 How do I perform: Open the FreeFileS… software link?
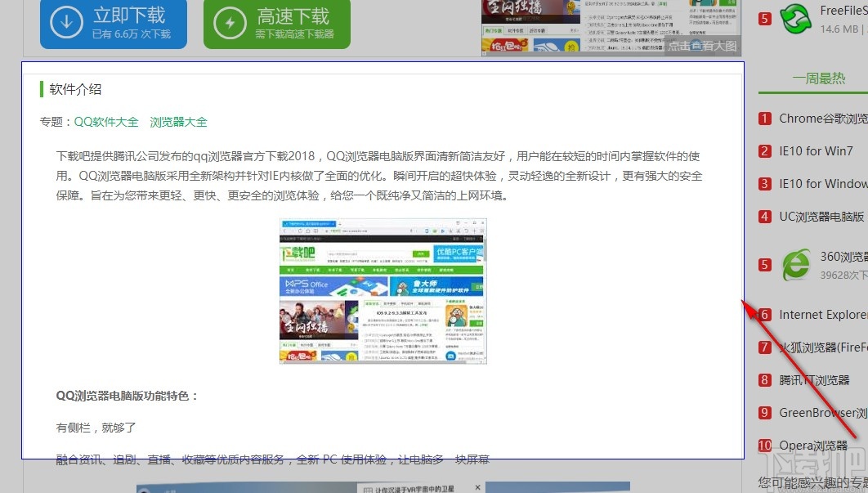[x=843, y=11]
